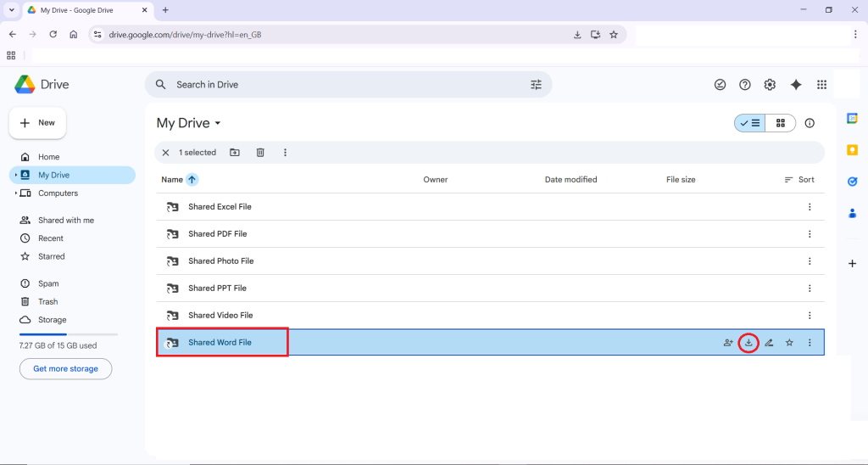Rename Shared Word File with pencil icon
This screenshot has width=868, height=465.
point(769,343)
